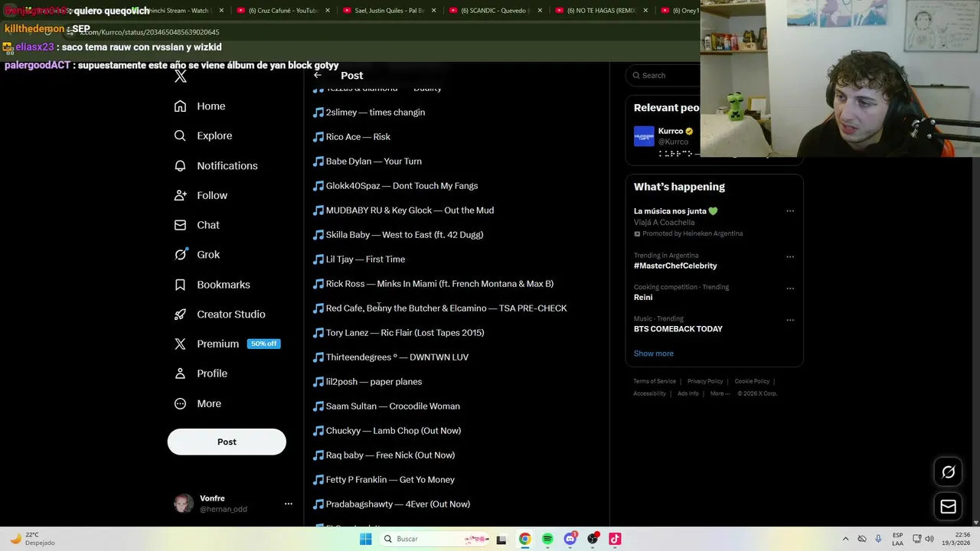The width and height of the screenshot is (980, 551).
Task: Click the white Post button
Action: point(227,442)
